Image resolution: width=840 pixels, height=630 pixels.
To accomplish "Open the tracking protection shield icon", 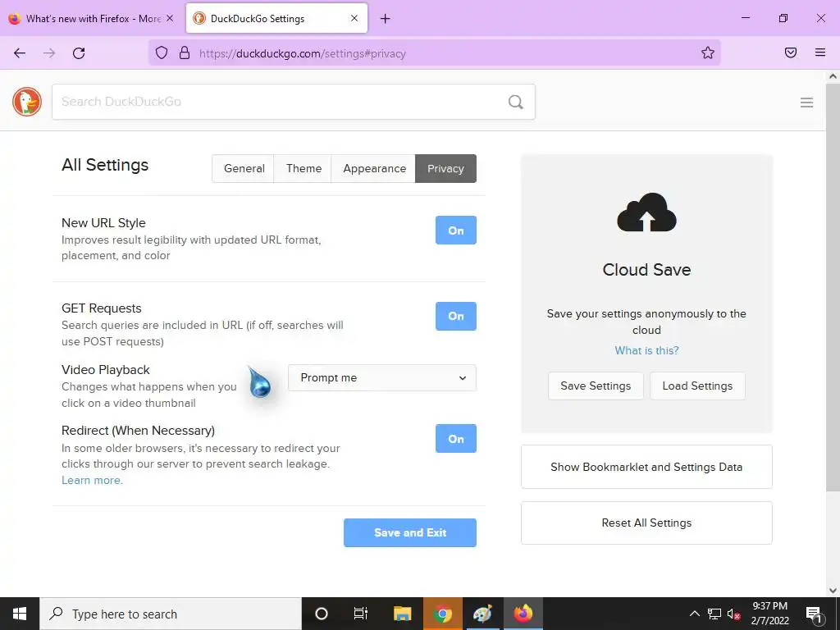I will coord(162,52).
